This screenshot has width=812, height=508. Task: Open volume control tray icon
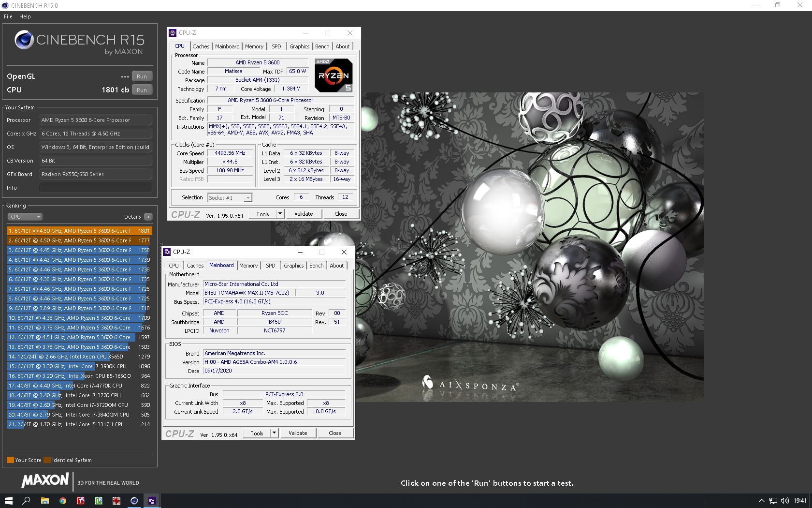pos(784,501)
